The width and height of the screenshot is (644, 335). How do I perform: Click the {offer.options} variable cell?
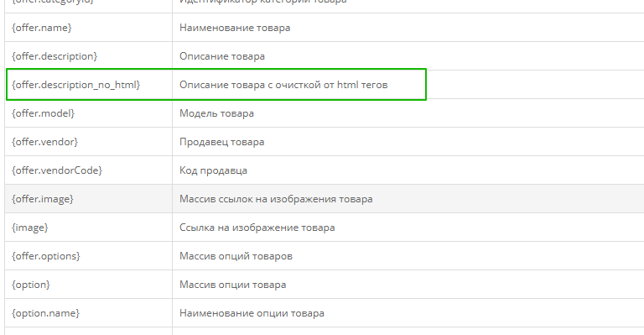(88, 256)
